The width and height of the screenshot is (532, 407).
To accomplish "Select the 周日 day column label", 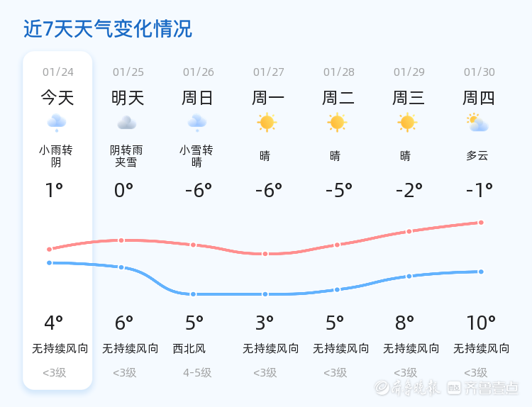I will click(197, 98).
